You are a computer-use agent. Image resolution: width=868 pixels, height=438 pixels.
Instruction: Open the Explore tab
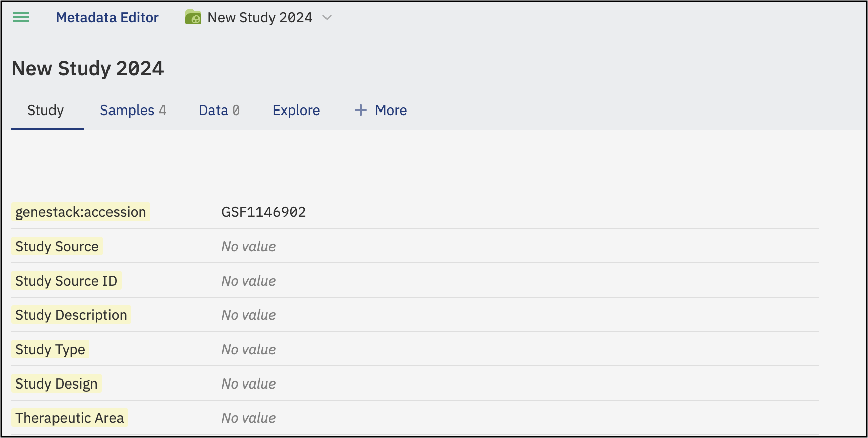(x=296, y=111)
